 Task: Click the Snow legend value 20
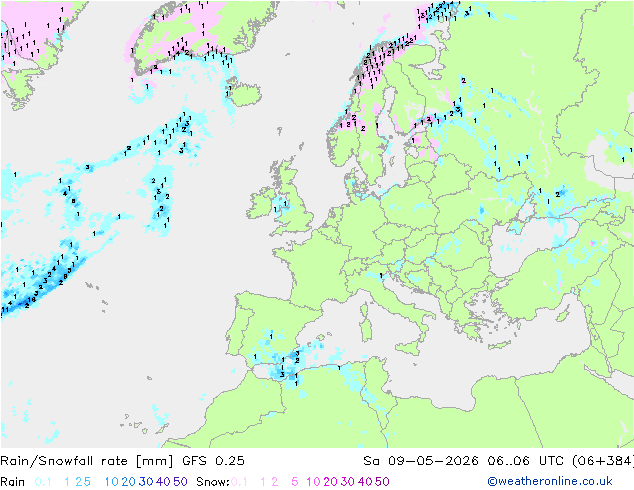(x=330, y=482)
